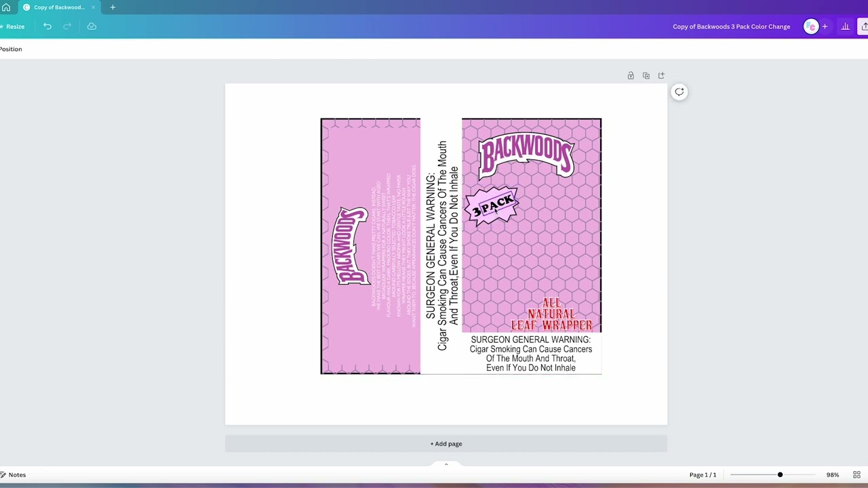Edit design title Copy of Backwoods 3 Pack
The image size is (868, 488).
tap(731, 26)
